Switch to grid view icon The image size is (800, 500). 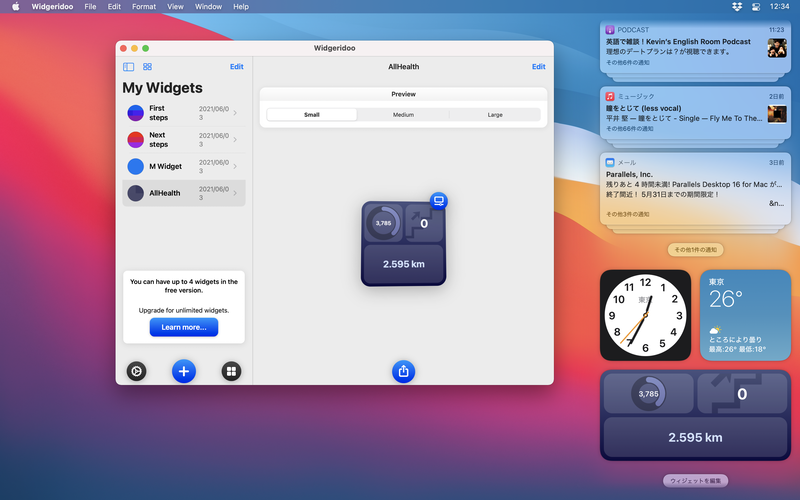pyautogui.click(x=147, y=67)
